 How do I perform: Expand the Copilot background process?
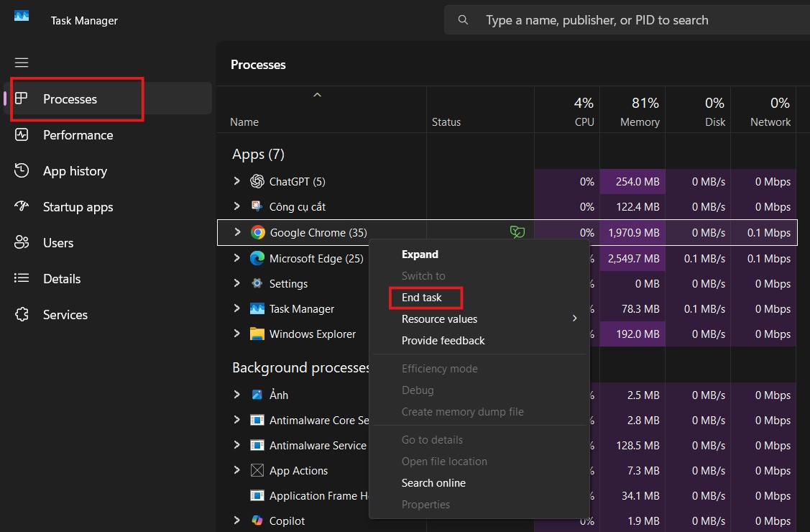[237, 520]
